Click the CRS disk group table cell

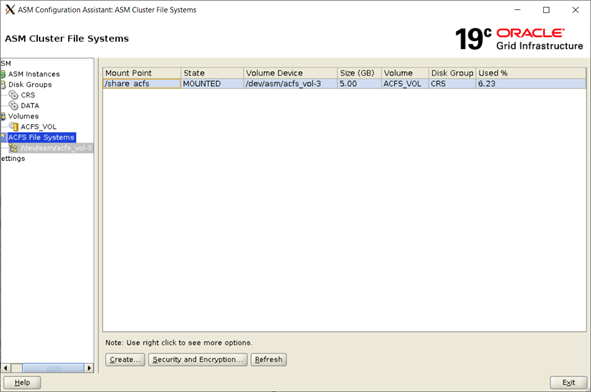click(x=452, y=84)
